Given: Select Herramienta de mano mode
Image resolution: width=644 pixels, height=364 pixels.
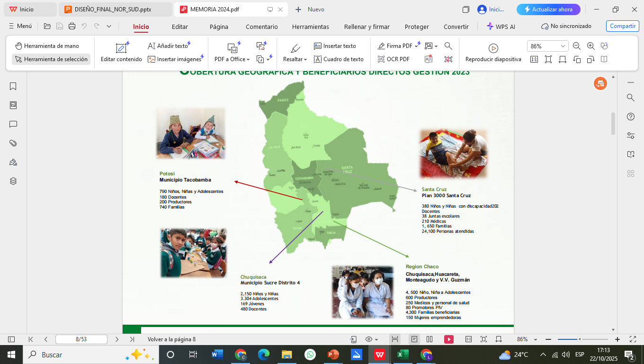Looking at the screenshot, I should [47, 46].
